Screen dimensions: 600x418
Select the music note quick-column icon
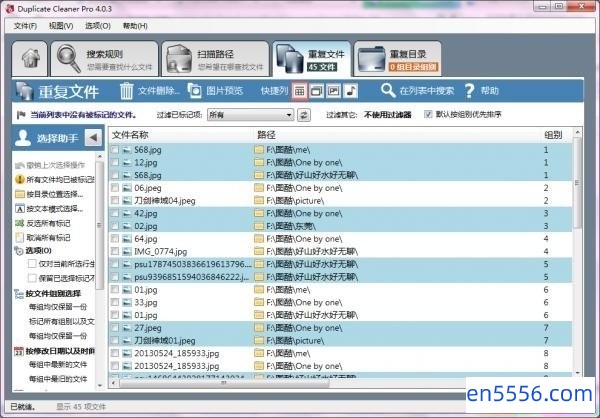[351, 91]
